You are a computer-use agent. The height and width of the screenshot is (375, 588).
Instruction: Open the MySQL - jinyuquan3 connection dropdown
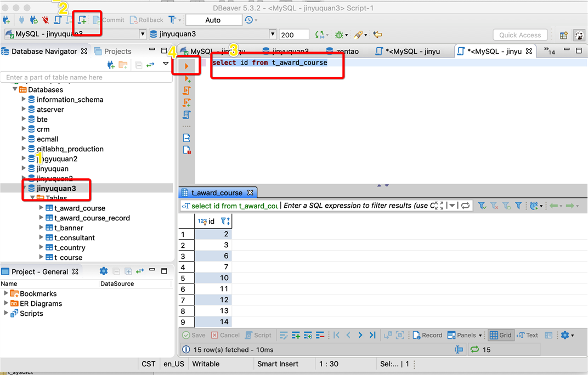pyautogui.click(x=143, y=34)
